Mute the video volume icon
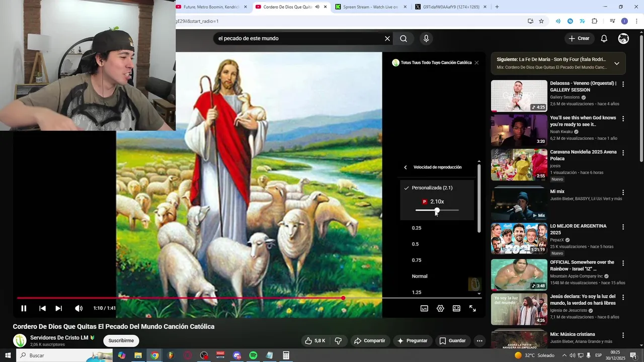 [x=78, y=308]
